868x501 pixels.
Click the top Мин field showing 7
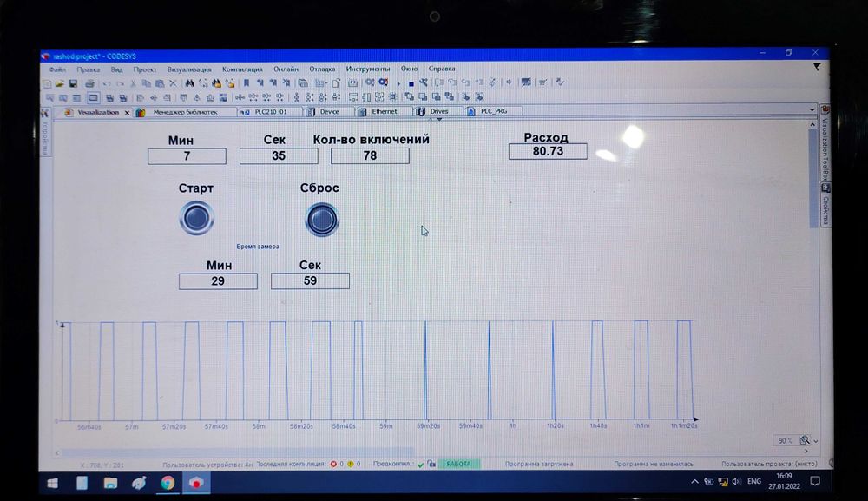[x=187, y=156]
